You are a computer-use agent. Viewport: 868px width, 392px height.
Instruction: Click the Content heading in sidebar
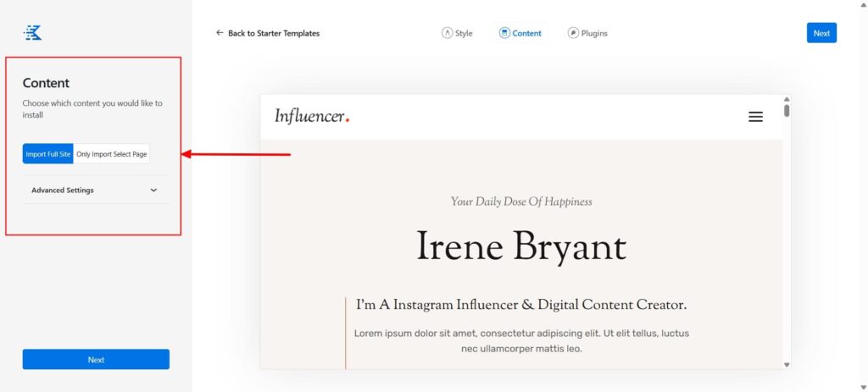pos(46,83)
